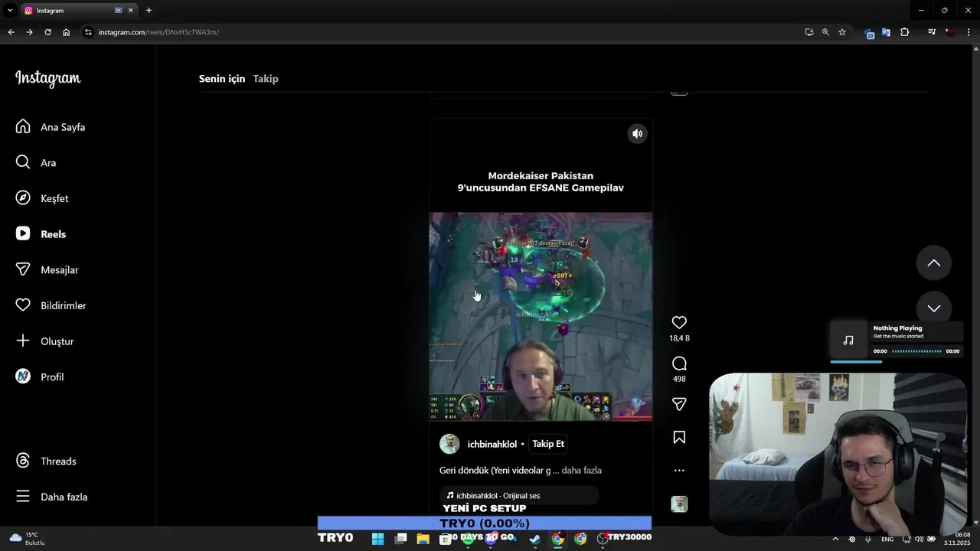Switch to Takip tab
The width and height of the screenshot is (980, 551).
tap(266, 79)
